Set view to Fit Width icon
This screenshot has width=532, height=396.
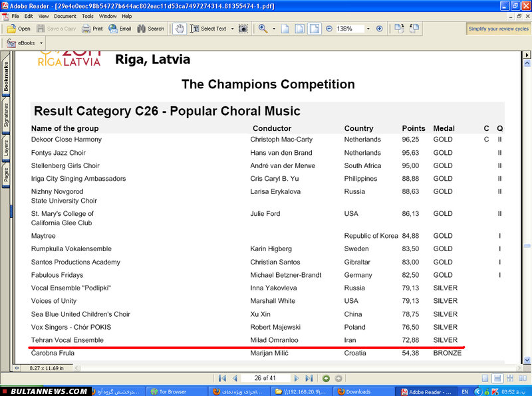pyautogui.click(x=315, y=29)
